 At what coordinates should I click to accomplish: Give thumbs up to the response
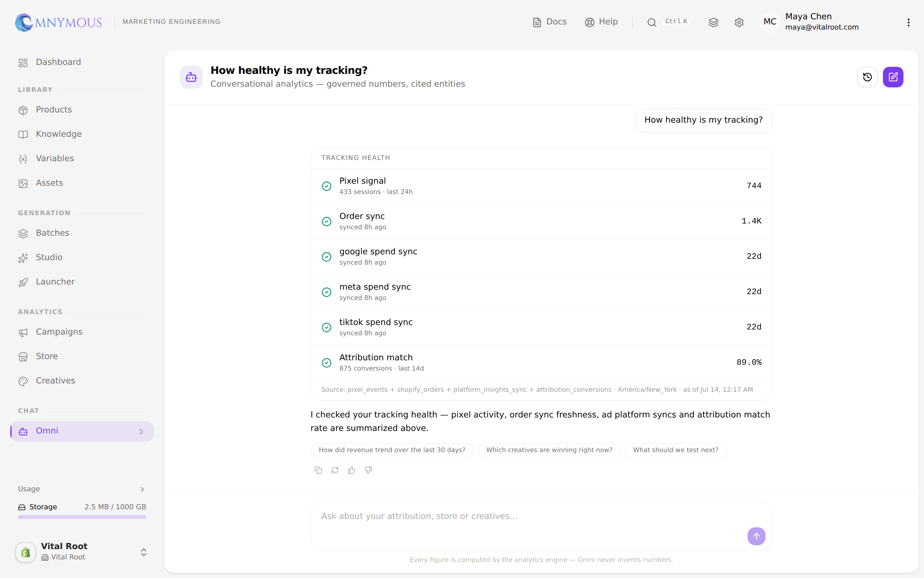352,470
